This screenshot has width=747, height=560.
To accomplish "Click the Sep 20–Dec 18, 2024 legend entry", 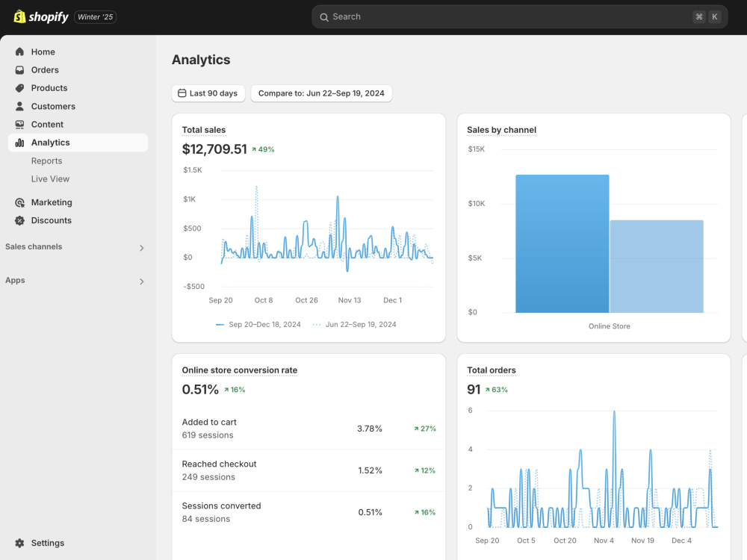I will (258, 324).
